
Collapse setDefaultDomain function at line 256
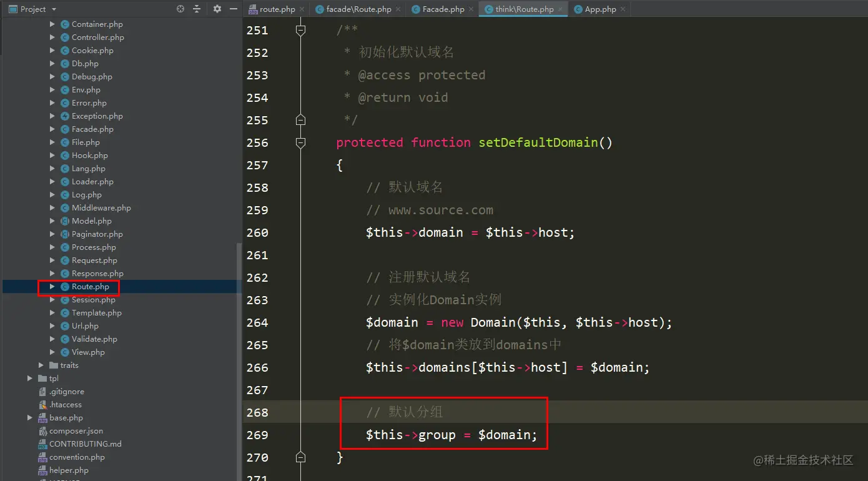click(300, 142)
